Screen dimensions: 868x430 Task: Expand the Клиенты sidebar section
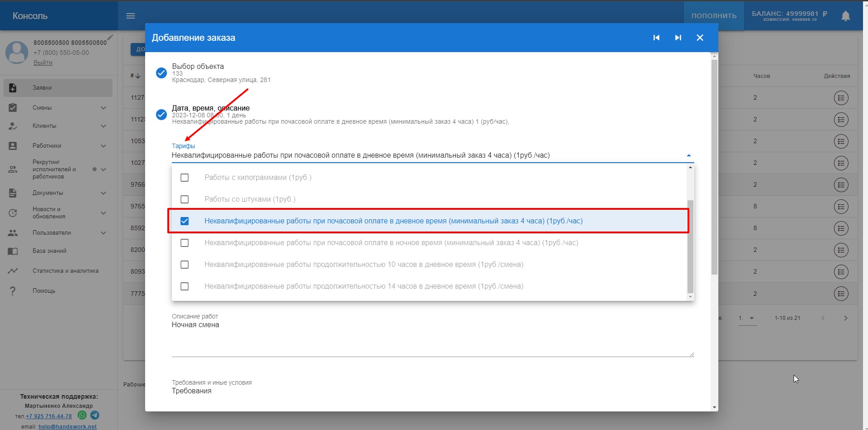click(103, 126)
